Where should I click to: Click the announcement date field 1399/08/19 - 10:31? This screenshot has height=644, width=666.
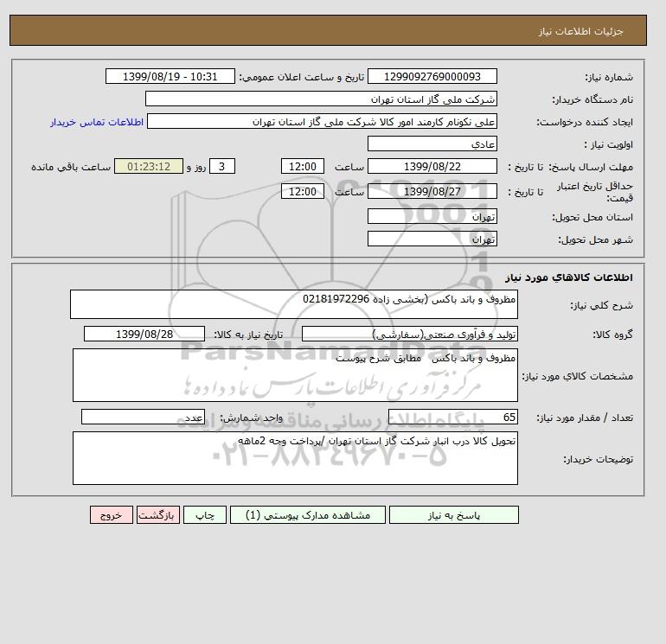click(x=170, y=76)
